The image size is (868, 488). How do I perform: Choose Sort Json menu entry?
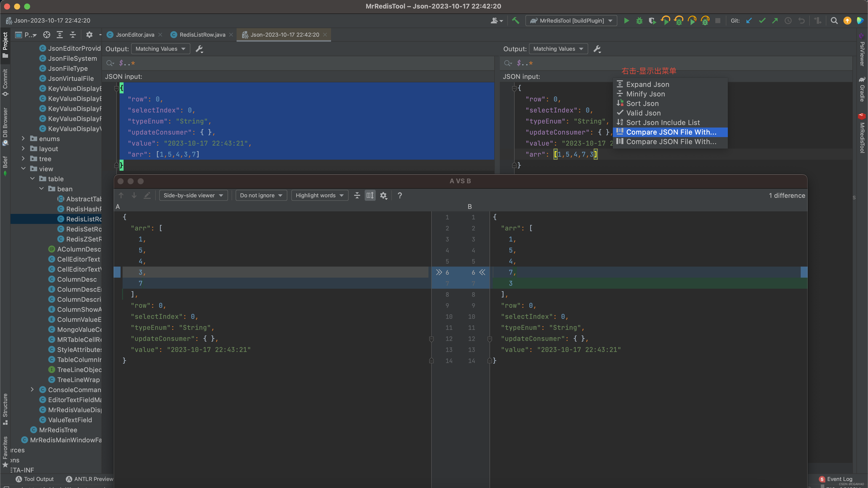(642, 103)
